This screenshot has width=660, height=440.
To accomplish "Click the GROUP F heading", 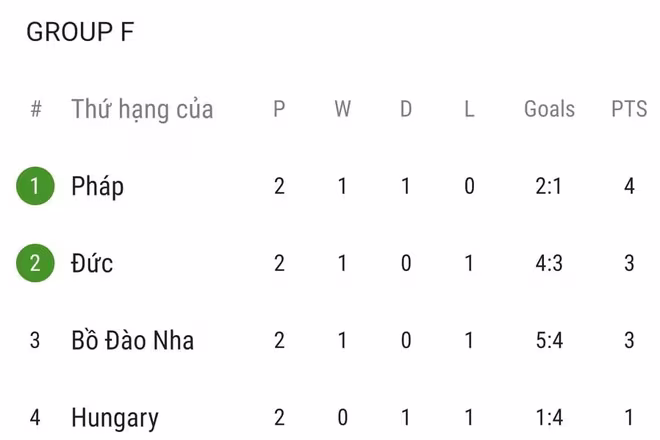I will click(x=80, y=32).
